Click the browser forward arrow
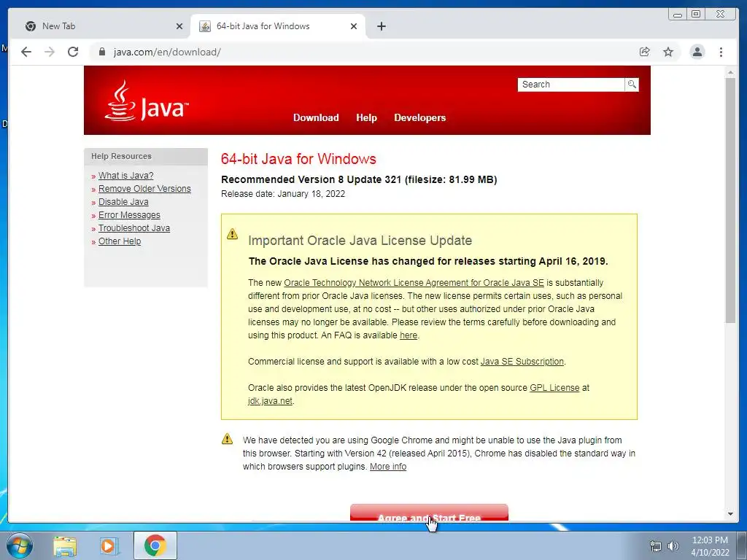This screenshot has height=560, width=747. pos(50,52)
